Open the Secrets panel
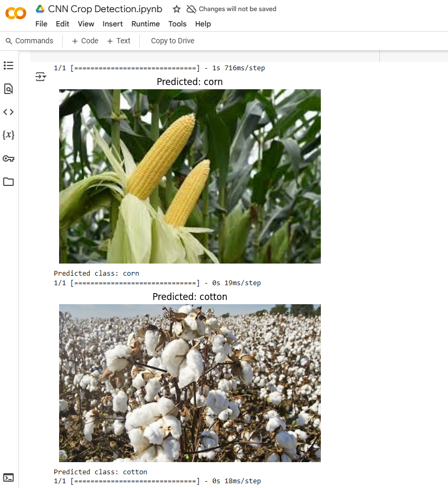 pos(8,158)
